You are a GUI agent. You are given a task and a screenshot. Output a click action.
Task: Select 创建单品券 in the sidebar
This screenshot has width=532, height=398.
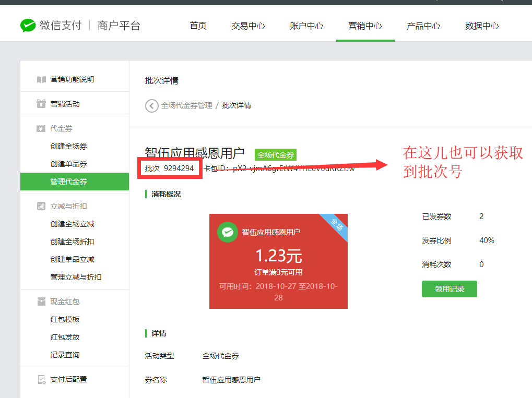pyautogui.click(x=68, y=164)
